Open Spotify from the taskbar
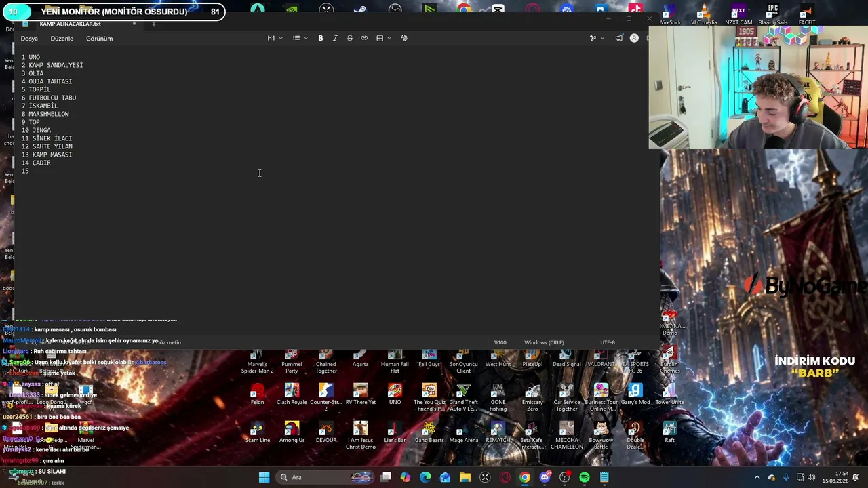Viewport: 868px width, 488px height. click(x=585, y=477)
